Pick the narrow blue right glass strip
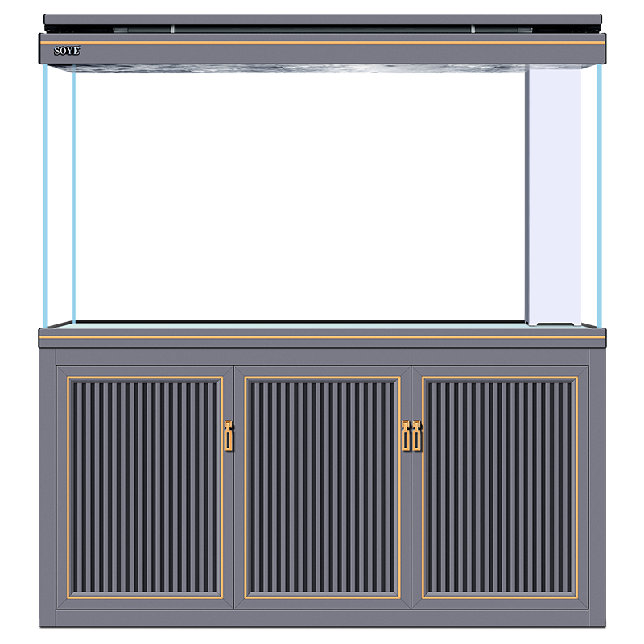 click(x=597, y=193)
